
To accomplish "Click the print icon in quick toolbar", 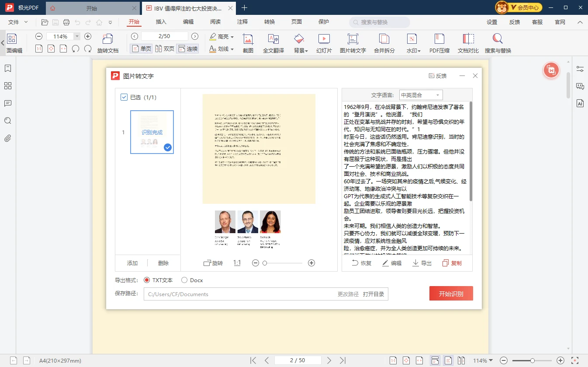I will coord(66,22).
